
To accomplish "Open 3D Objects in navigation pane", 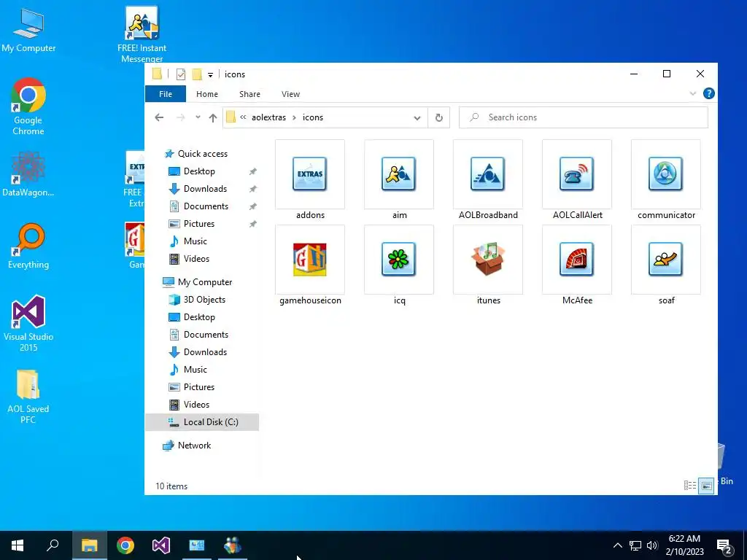I will pyautogui.click(x=204, y=300).
